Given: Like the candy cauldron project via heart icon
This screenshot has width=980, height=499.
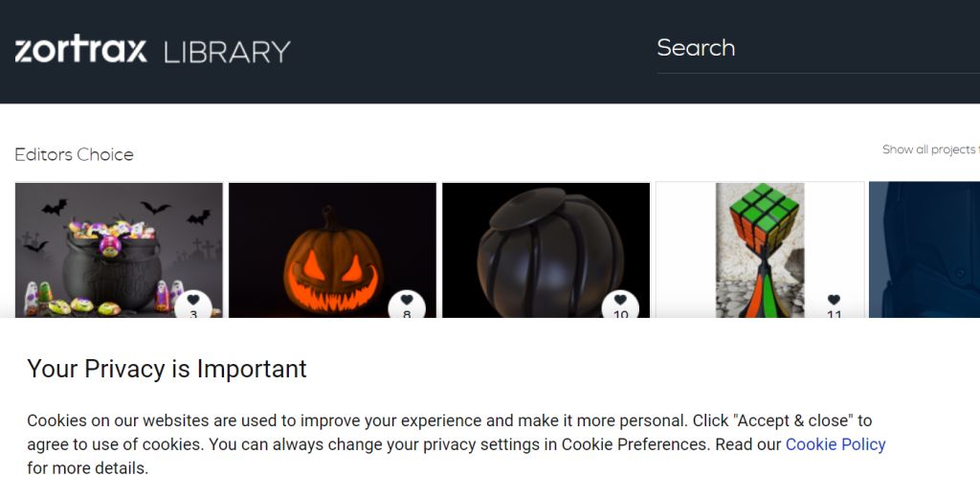Looking at the screenshot, I should (x=193, y=300).
